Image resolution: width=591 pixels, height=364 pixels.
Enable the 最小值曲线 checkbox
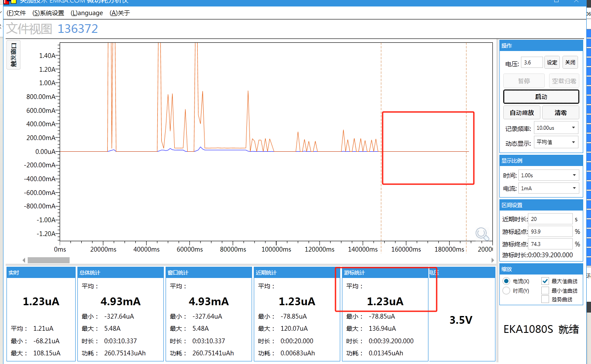545,291
